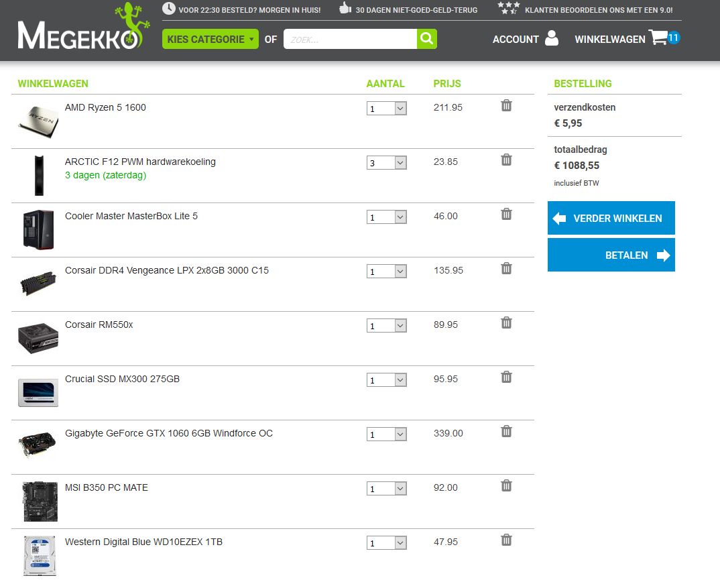Remove Corsair RM550x via trash icon
Viewport: 720px width, 588px height.
(506, 322)
